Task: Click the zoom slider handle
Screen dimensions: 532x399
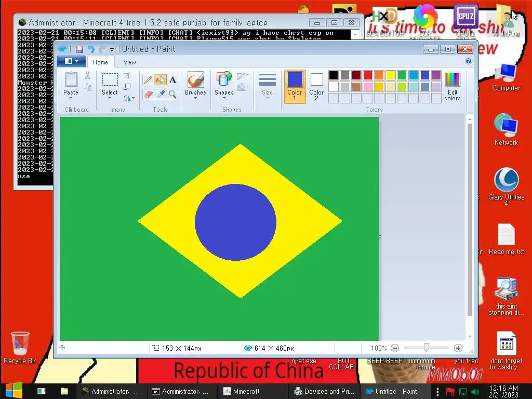Action: [427, 348]
